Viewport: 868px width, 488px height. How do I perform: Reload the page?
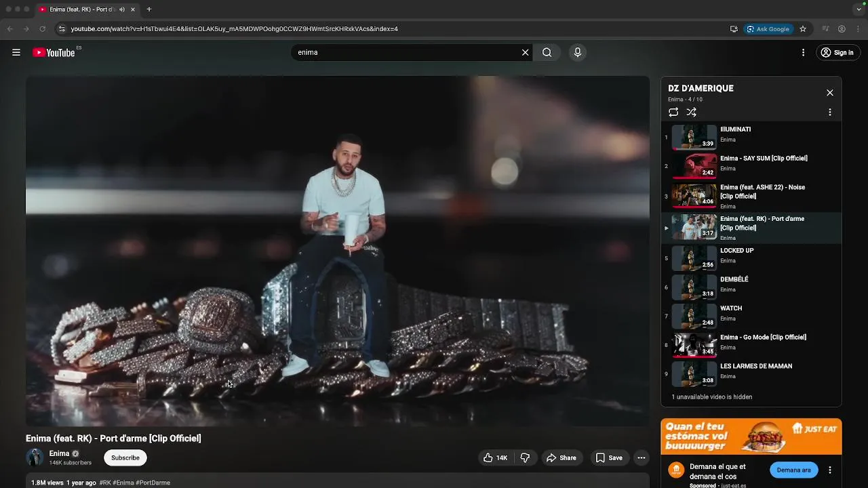click(42, 29)
